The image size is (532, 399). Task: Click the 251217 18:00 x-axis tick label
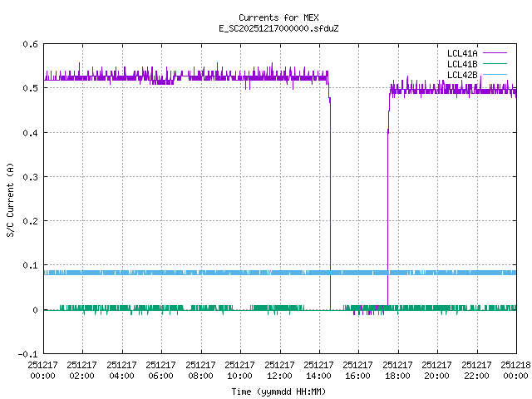point(397,370)
